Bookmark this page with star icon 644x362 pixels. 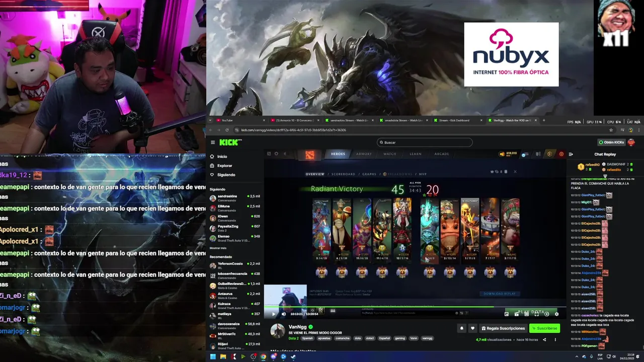pos(611,130)
